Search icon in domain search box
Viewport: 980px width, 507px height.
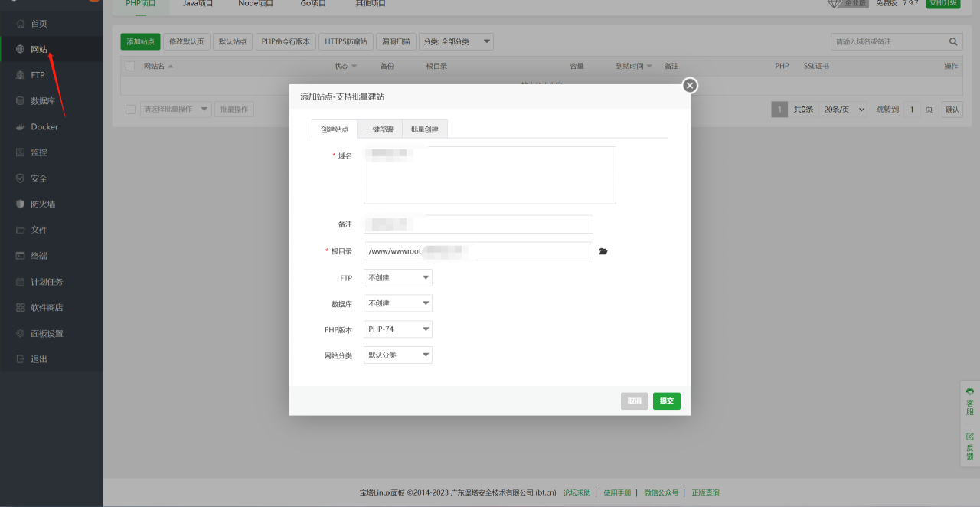point(953,41)
